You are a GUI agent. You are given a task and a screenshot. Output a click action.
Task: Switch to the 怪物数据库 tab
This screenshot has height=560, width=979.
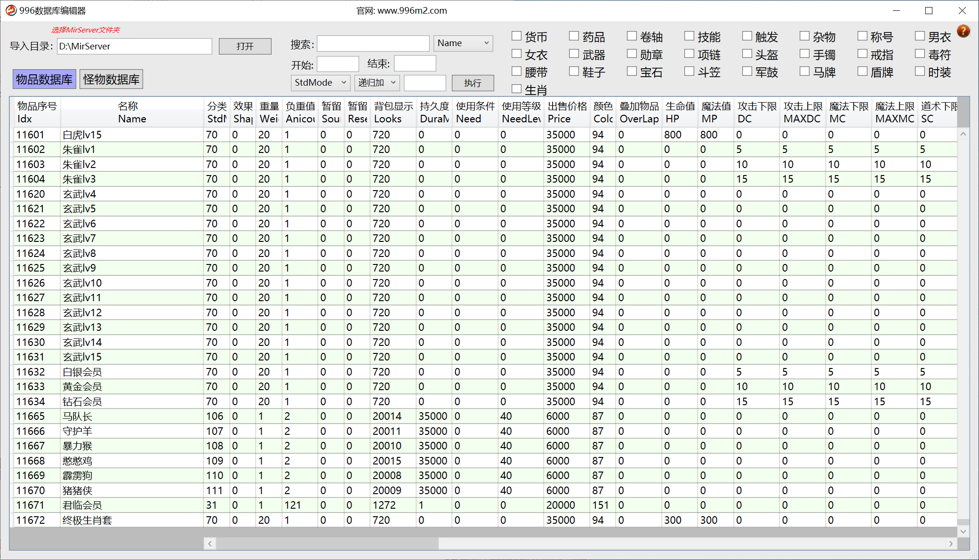click(111, 80)
